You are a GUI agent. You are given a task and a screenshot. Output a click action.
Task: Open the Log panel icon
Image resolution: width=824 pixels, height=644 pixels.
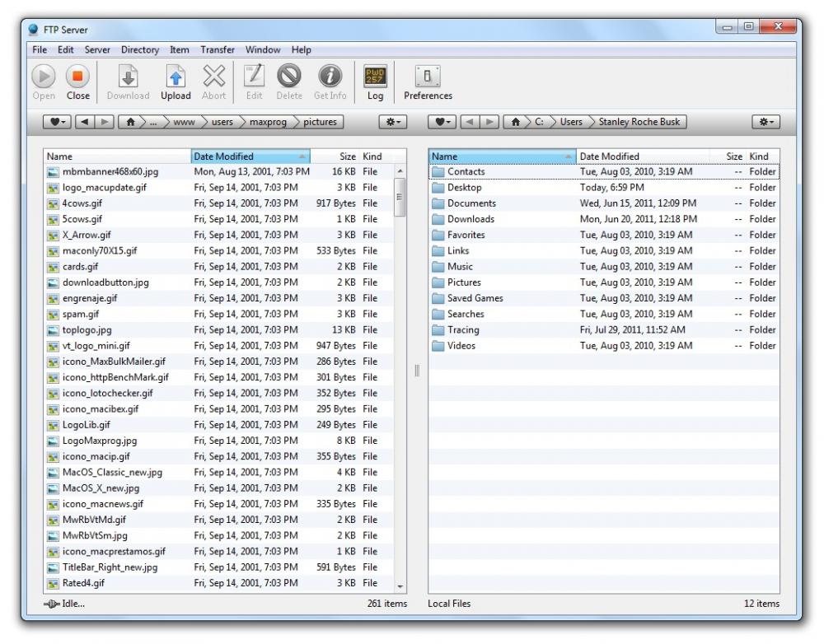pyautogui.click(x=375, y=81)
